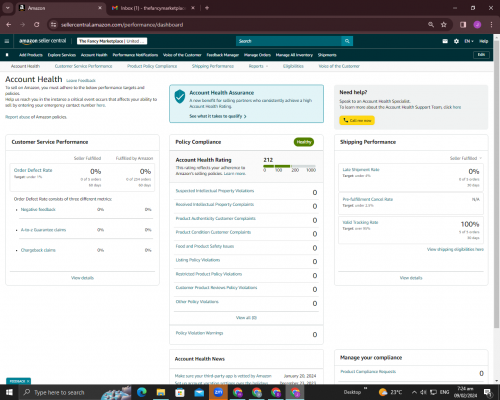The image size is (500, 400).
Task: Click the search magnifier button
Action: coord(347,41)
